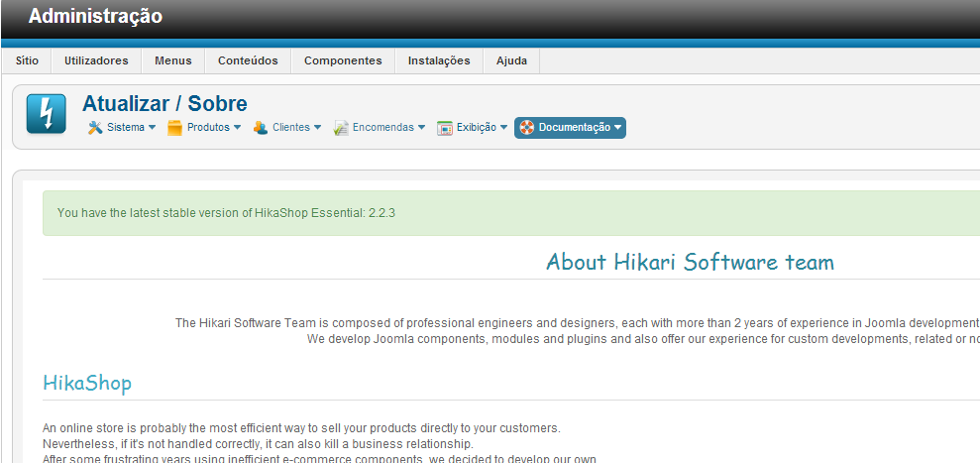
Task: Open the Instalações menu
Action: [x=439, y=60]
